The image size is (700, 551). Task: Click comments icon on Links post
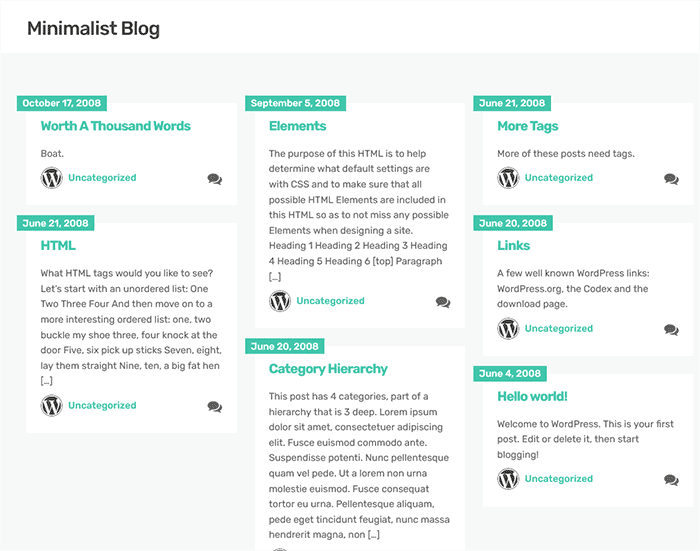671,330
